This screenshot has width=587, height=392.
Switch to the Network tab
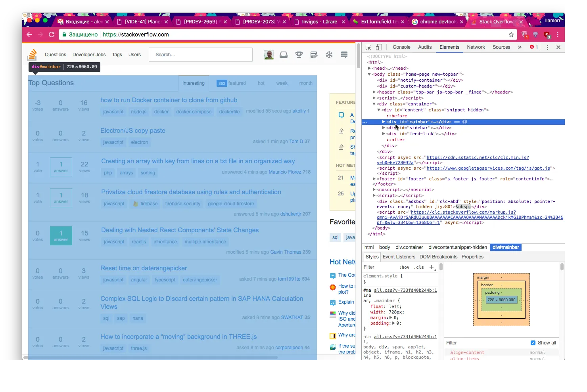click(x=476, y=47)
